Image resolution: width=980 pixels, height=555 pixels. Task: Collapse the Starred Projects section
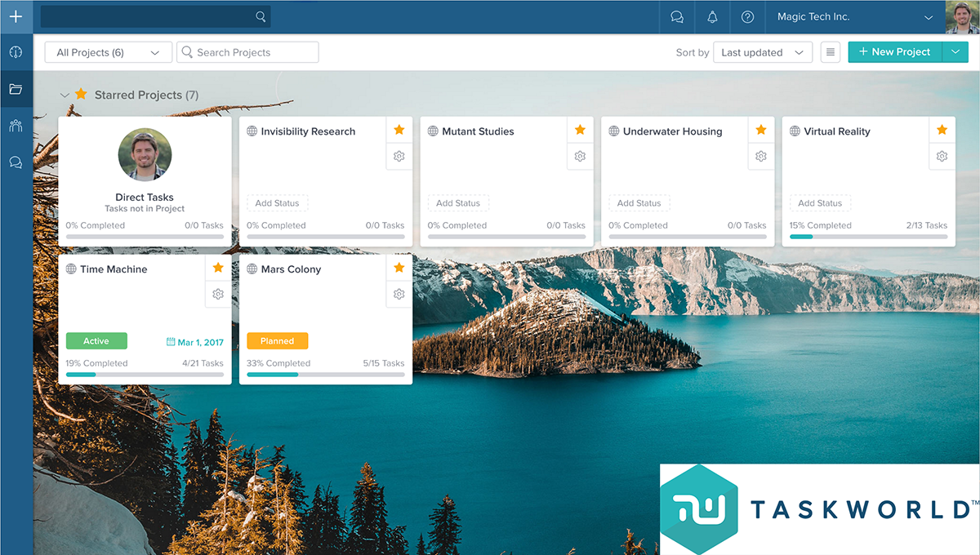pyautogui.click(x=65, y=95)
